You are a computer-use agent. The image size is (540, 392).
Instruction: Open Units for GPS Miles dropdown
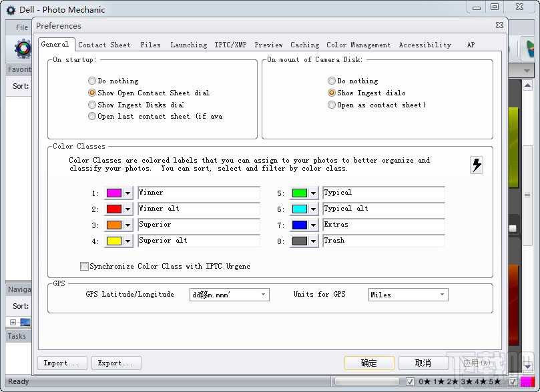click(x=408, y=295)
